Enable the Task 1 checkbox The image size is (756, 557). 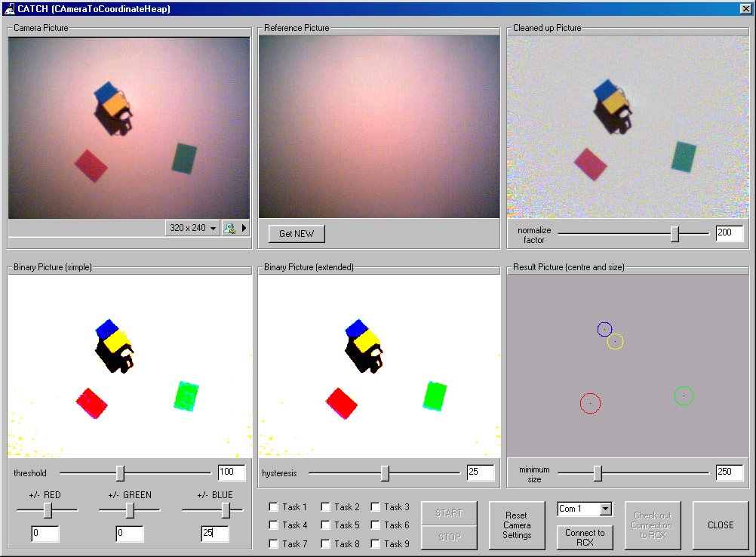pos(274,507)
